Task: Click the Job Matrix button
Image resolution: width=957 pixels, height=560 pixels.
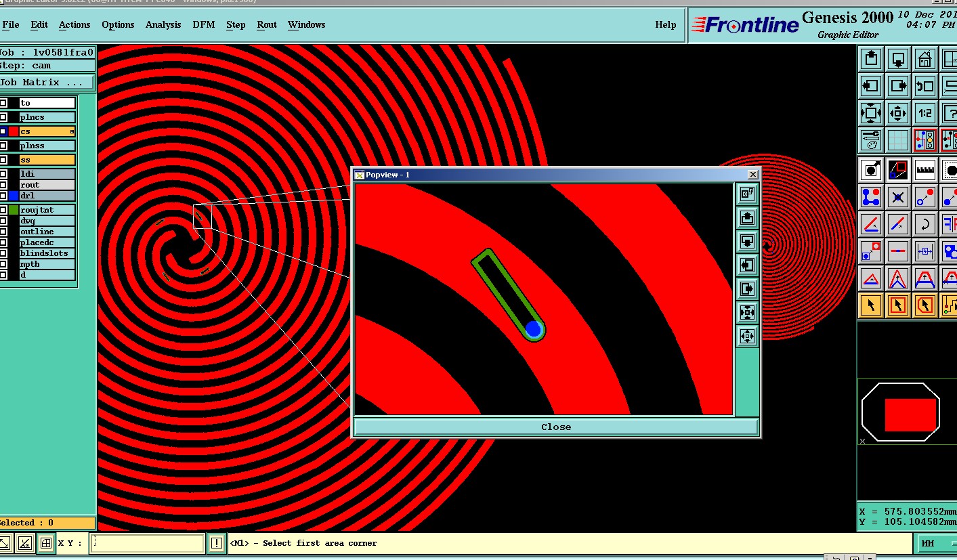Action: [47, 83]
